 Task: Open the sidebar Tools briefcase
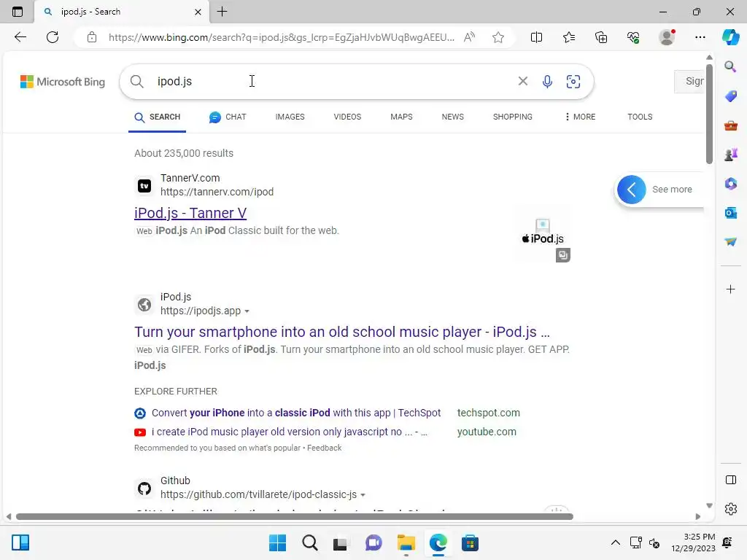coord(730,125)
